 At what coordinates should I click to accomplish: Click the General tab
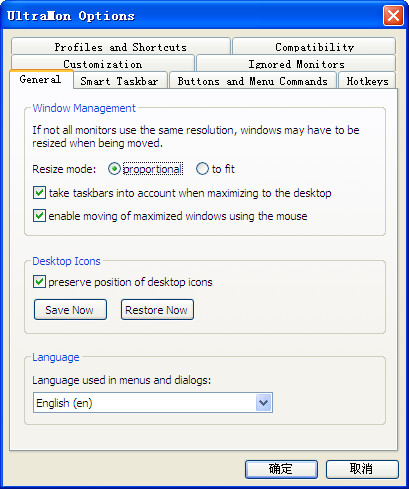pyautogui.click(x=41, y=79)
